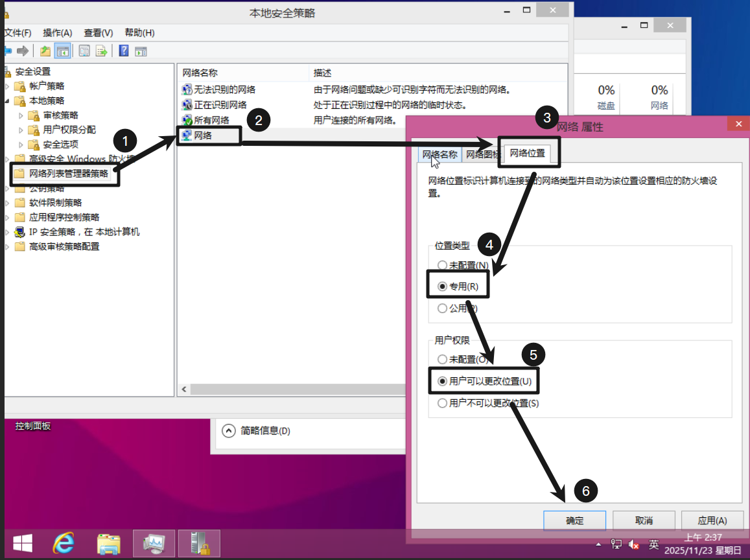Choose 用户不可以更改位置(S) radio option
Image resolution: width=750 pixels, height=560 pixels.
pos(442,403)
